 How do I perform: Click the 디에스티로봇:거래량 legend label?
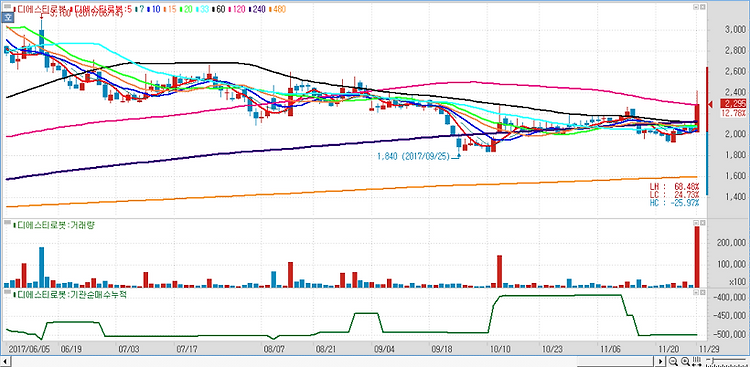point(54,224)
